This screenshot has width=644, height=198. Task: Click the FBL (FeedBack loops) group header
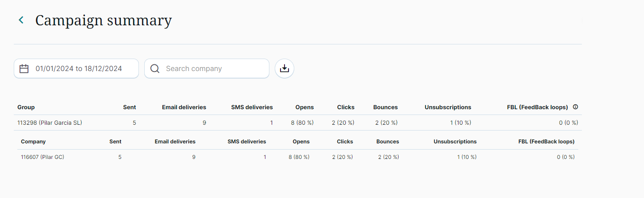pos(537,107)
